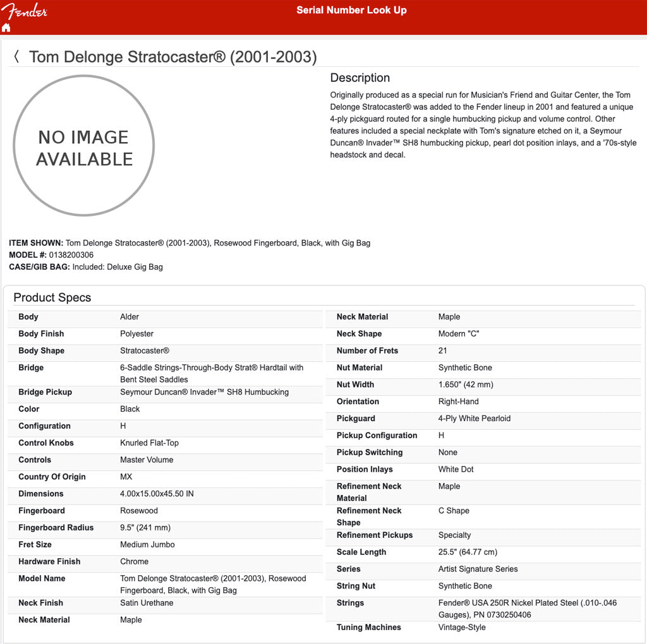Click the "Pickup Configuration" label

377,435
